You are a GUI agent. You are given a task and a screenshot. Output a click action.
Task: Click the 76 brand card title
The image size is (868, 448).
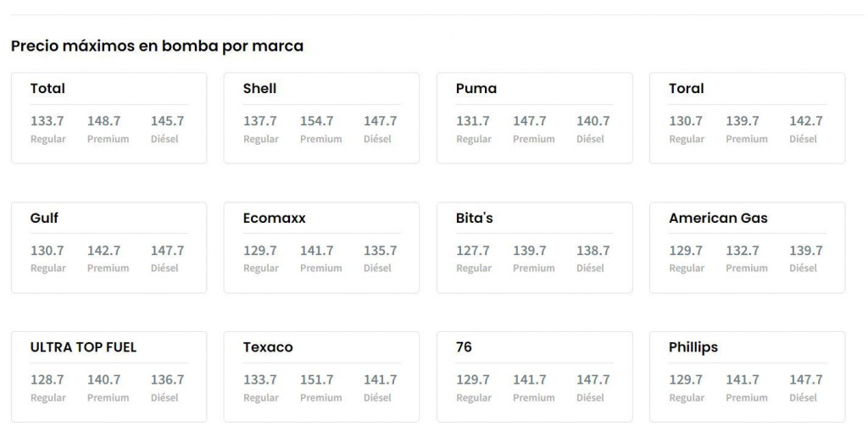point(464,347)
